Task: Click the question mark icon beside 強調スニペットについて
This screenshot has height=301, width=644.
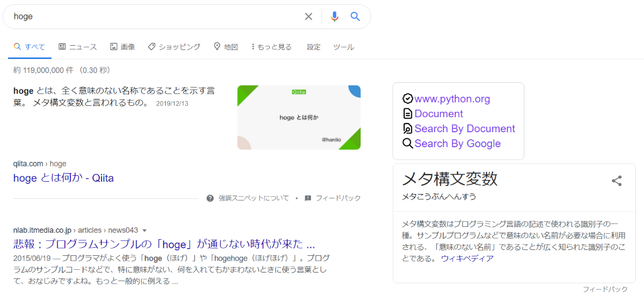Action: pos(210,198)
